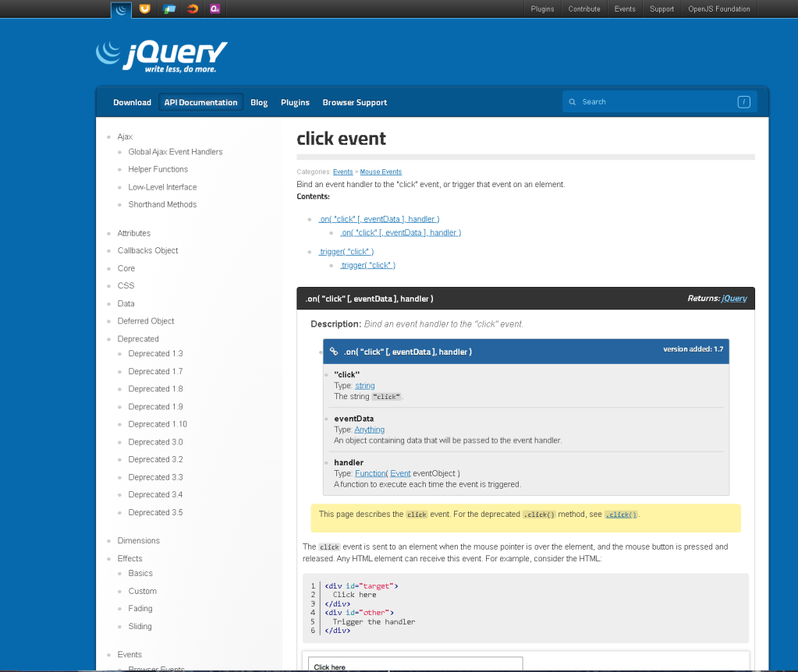
Task: Open the jQuery return type link
Action: [734, 298]
